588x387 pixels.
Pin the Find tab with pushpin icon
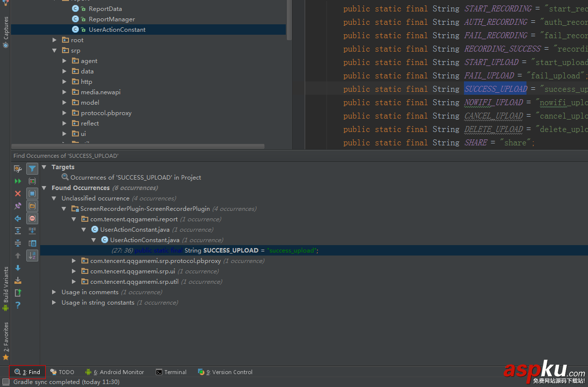pos(18,206)
